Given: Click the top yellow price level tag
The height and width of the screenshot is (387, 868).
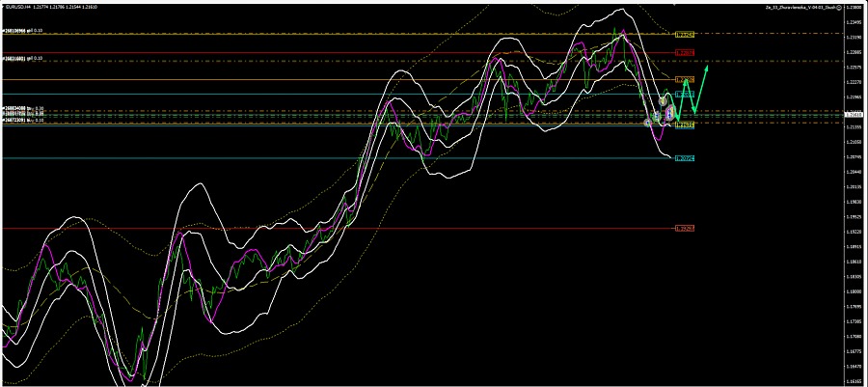Looking at the screenshot, I should click(685, 34).
